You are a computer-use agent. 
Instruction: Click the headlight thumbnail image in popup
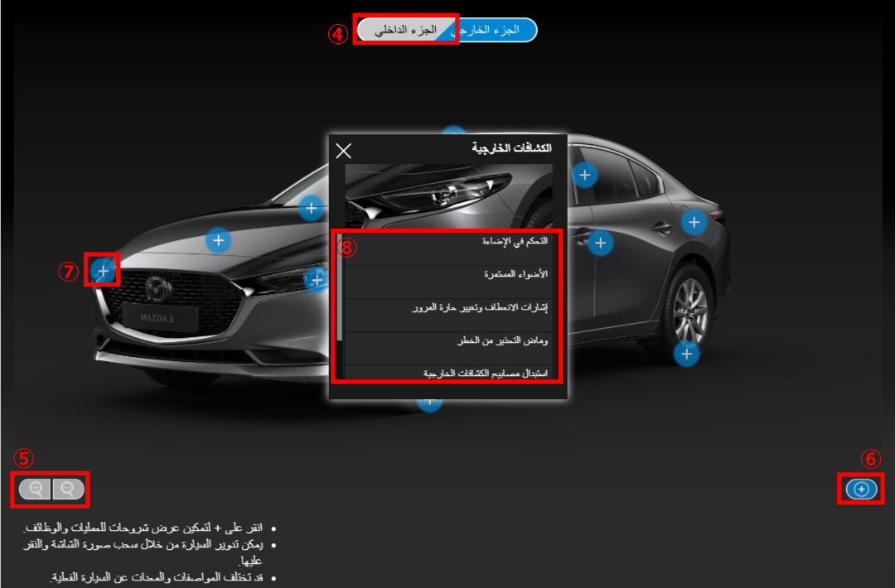coord(448,196)
